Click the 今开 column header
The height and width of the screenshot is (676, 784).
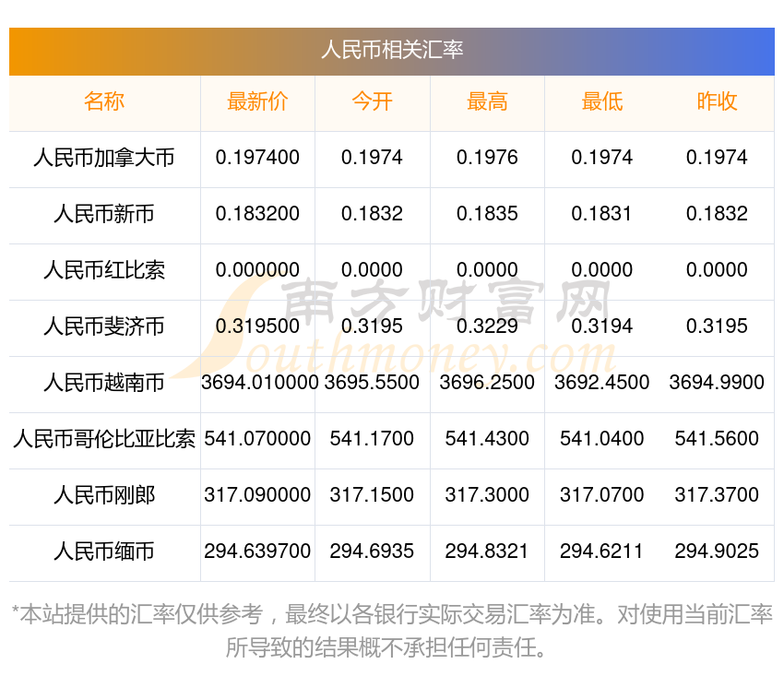coord(373,102)
